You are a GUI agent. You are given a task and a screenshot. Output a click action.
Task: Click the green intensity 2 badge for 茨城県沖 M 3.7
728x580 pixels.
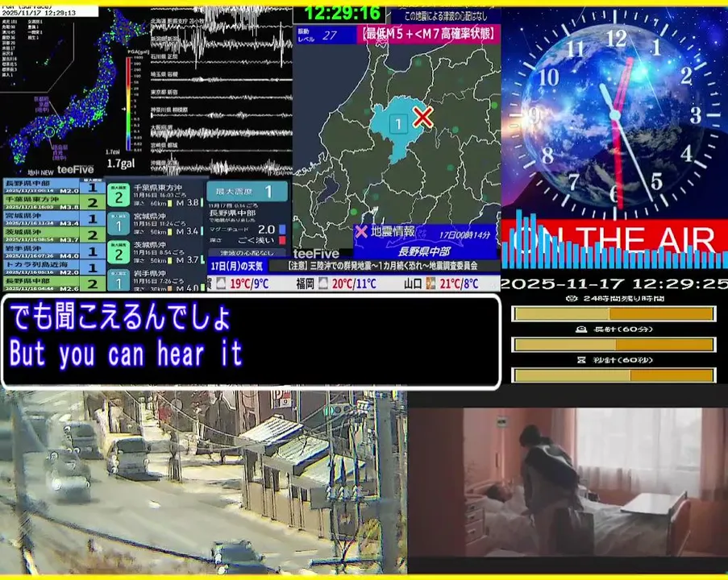pos(119,253)
